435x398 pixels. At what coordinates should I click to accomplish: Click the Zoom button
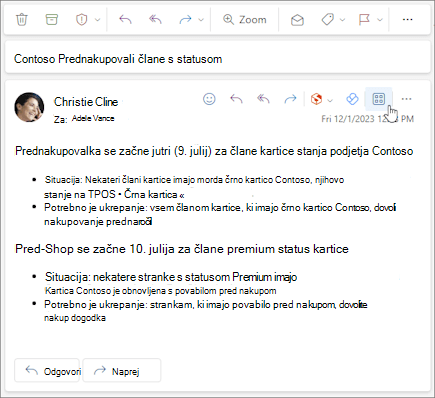(245, 20)
